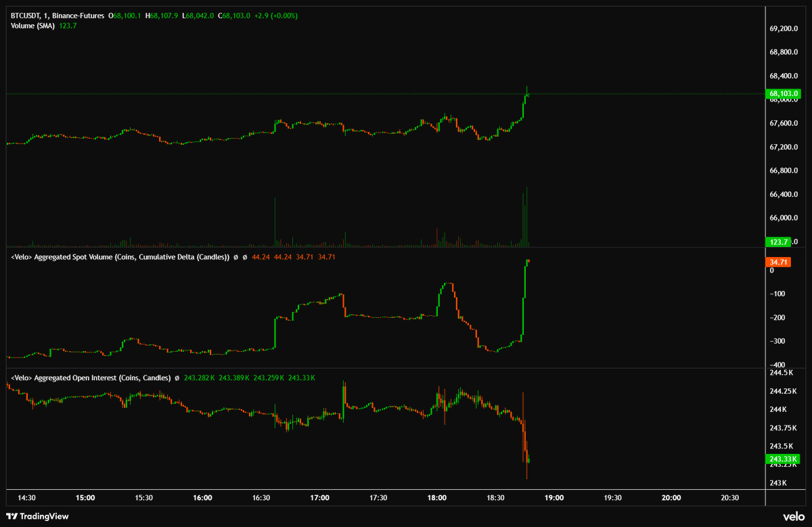
Task: Click the 20:30 time axis label
Action: point(729,498)
